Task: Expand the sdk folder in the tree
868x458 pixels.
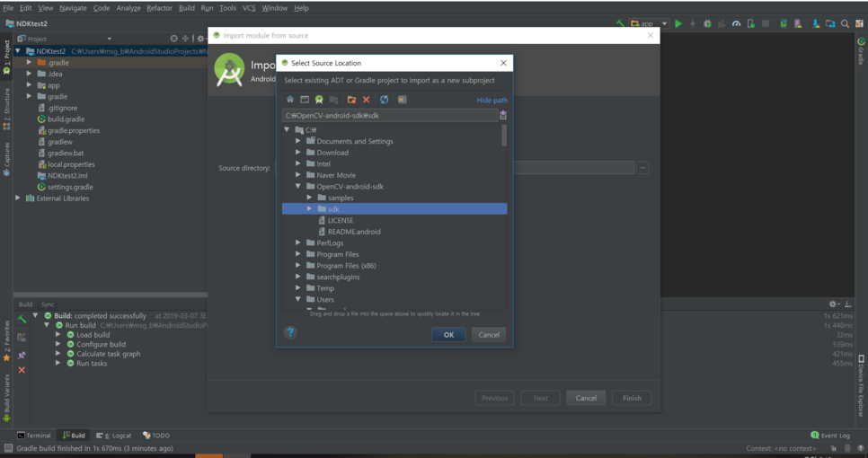Action: [309, 209]
